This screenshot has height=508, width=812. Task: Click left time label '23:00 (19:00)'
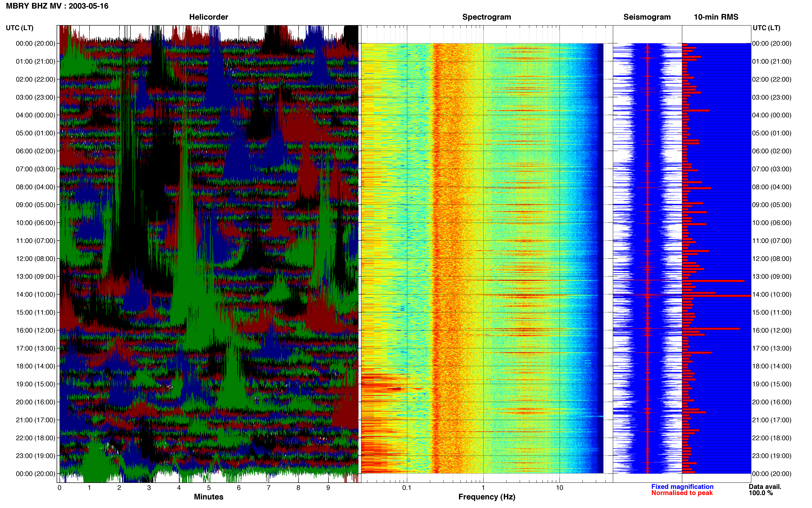click(36, 456)
